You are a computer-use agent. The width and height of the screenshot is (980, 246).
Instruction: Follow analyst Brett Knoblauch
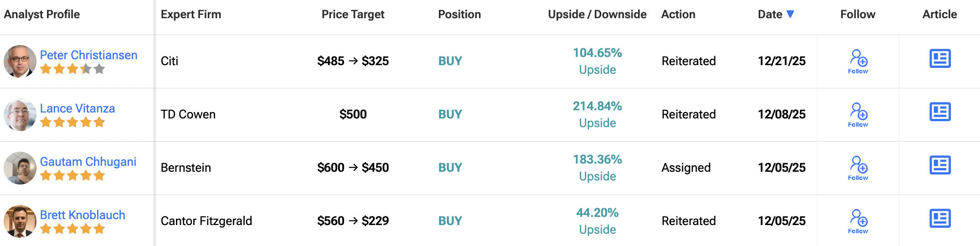(858, 221)
